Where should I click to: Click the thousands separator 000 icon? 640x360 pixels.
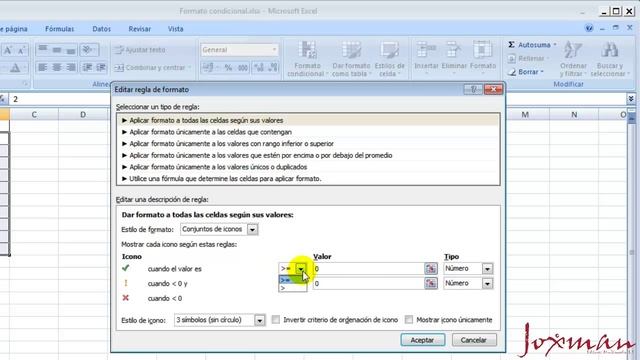click(243, 68)
